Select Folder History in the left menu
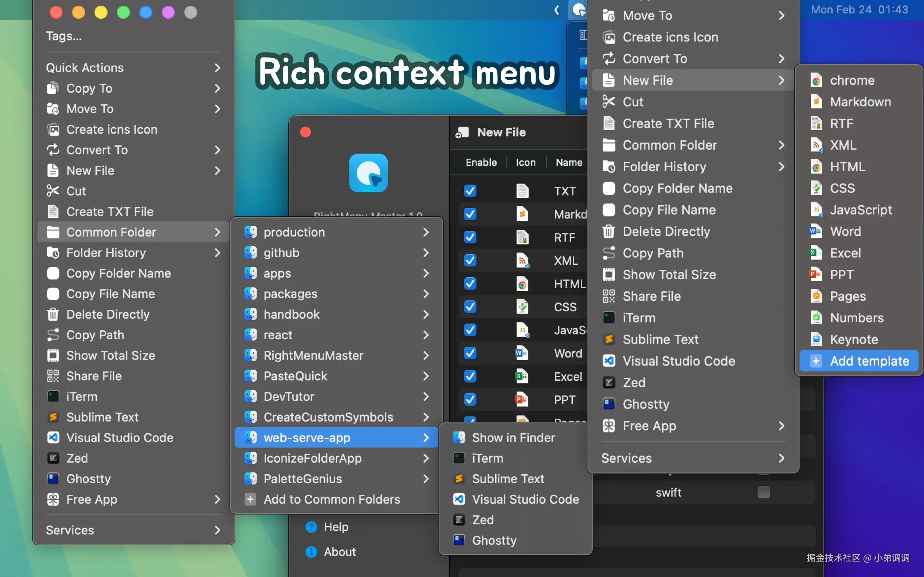Screen dimensions: 924x577 (x=106, y=253)
